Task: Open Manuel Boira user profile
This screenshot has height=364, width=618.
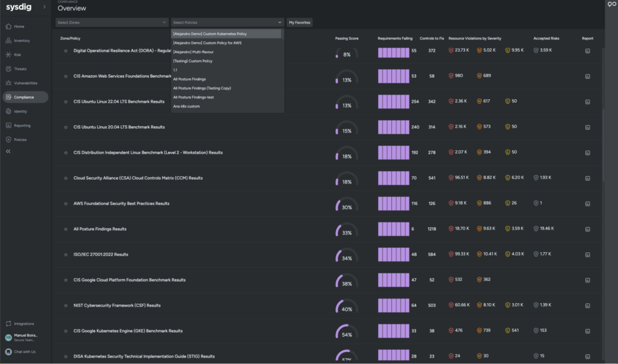Action: pos(22,338)
